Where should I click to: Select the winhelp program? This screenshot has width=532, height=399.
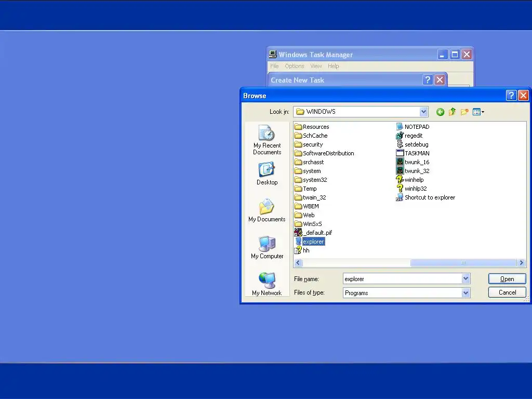pyautogui.click(x=410, y=179)
